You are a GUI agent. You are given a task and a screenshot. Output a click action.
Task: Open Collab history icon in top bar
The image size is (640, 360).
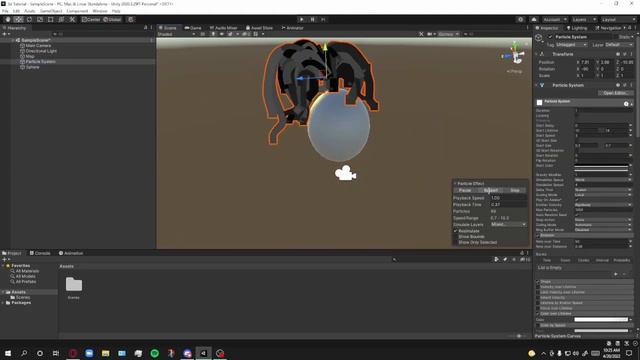click(x=520, y=19)
